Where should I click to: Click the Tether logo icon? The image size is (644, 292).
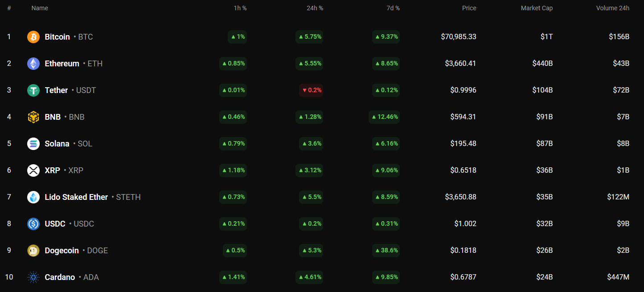[x=33, y=90]
